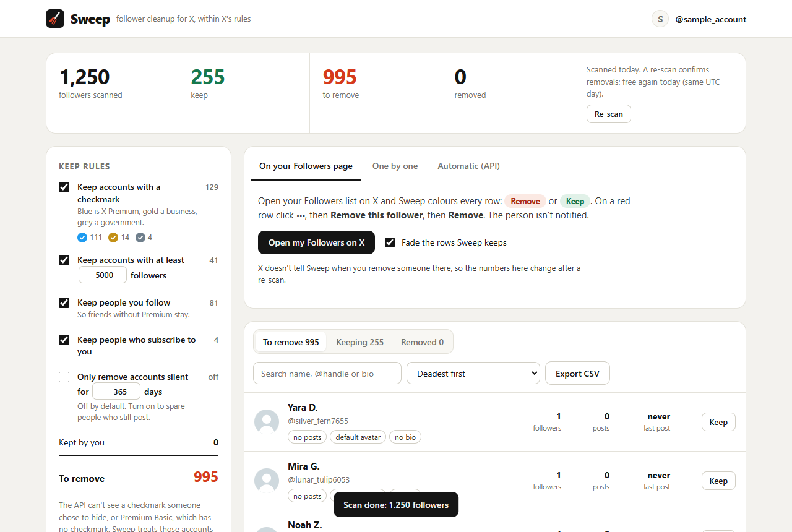Click the @sample_account handle in header
Viewport: 792px width, 532px height.
[x=710, y=19]
